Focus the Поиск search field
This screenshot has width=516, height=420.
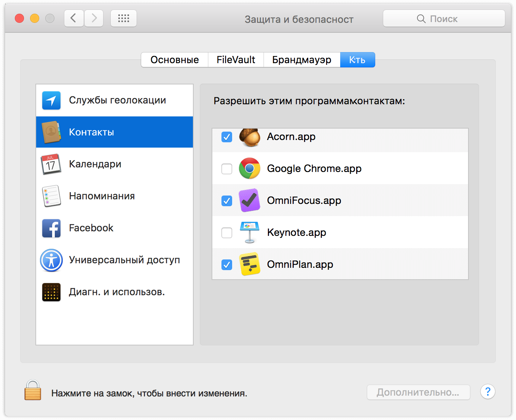(444, 18)
